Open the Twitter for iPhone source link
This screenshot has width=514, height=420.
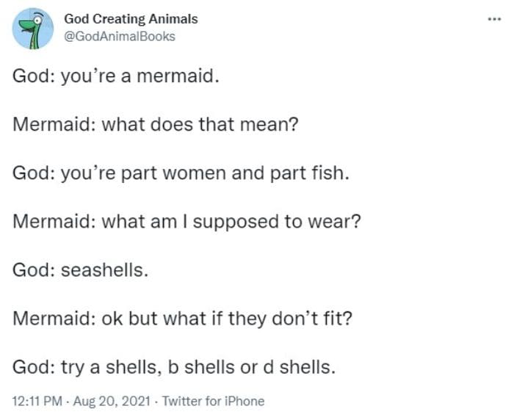(x=212, y=401)
